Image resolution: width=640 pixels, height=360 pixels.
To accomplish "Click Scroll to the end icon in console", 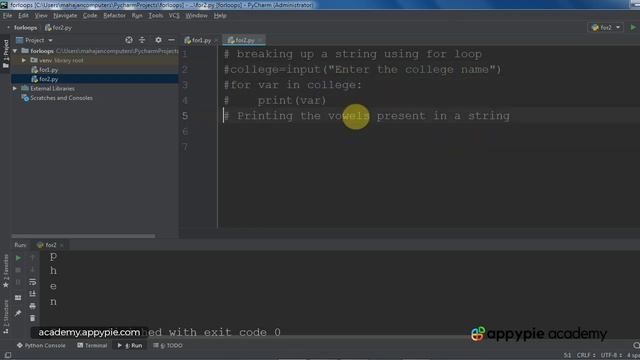I will 33,294.
